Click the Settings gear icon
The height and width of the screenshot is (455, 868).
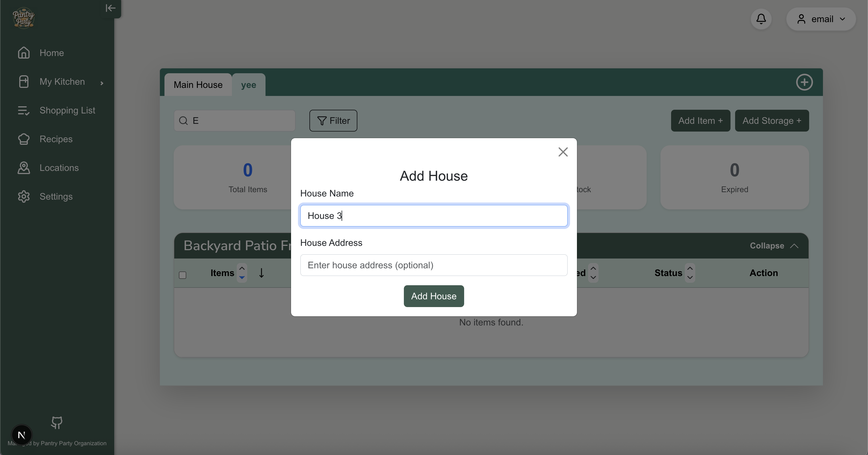click(24, 196)
